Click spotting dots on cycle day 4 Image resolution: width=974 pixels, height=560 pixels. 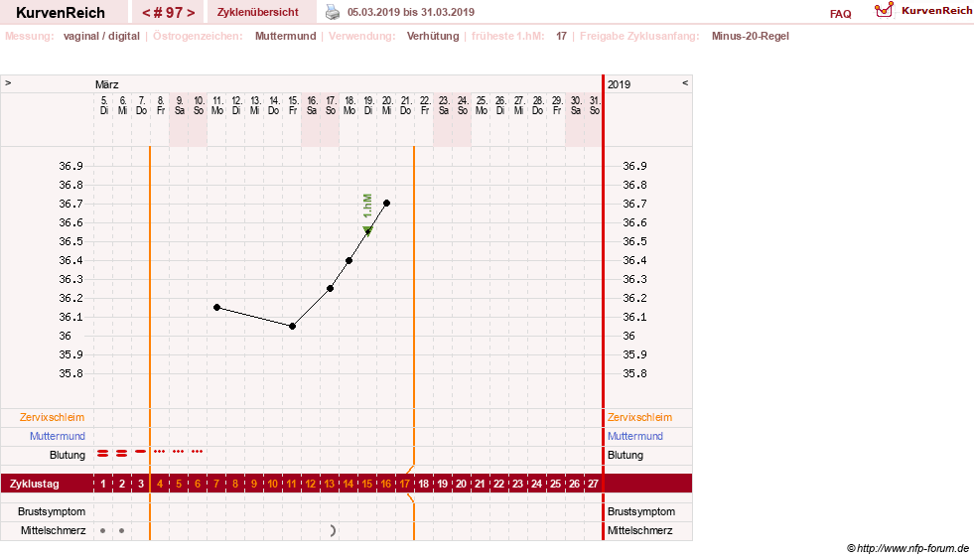(160, 451)
